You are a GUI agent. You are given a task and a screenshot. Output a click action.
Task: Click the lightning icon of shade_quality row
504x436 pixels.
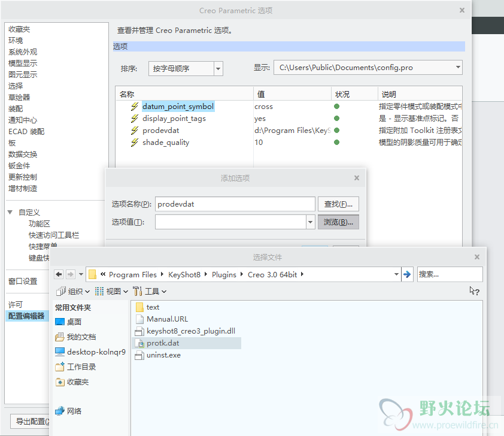pyautogui.click(x=135, y=142)
